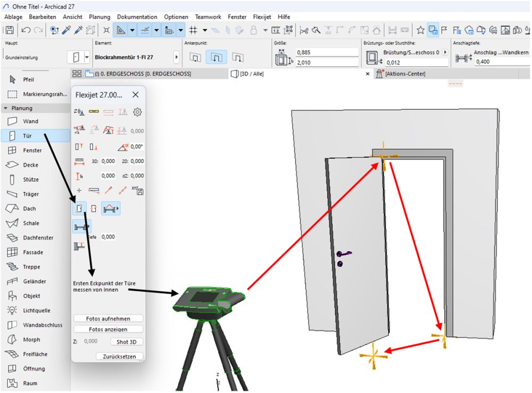Select the Markierungsrahmen marquee tool

pos(35,94)
